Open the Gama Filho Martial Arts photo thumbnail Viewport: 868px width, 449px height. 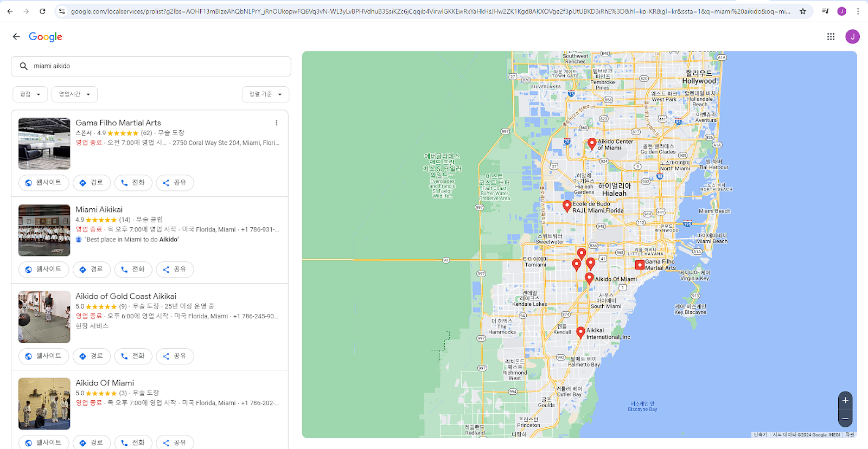point(44,144)
